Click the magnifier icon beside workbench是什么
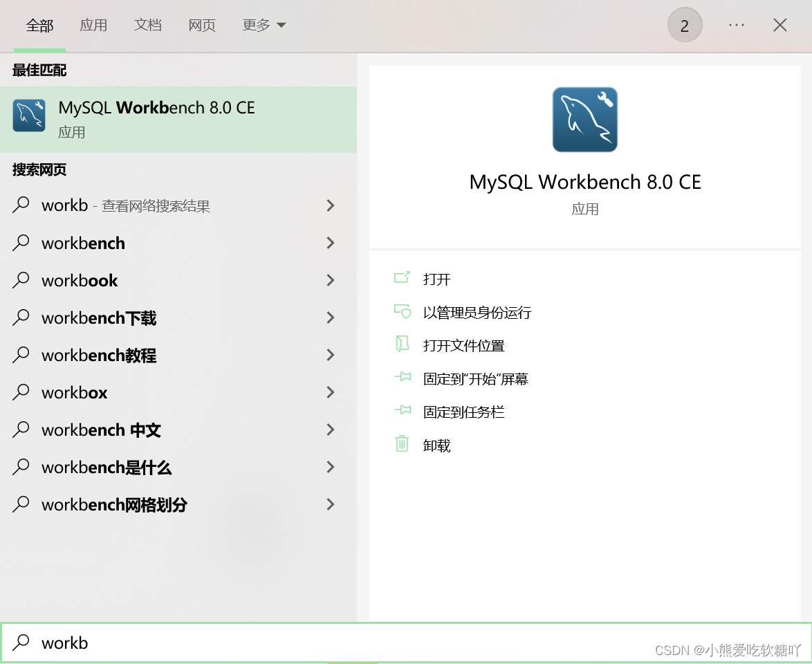Image resolution: width=812 pixels, height=664 pixels. (21, 467)
